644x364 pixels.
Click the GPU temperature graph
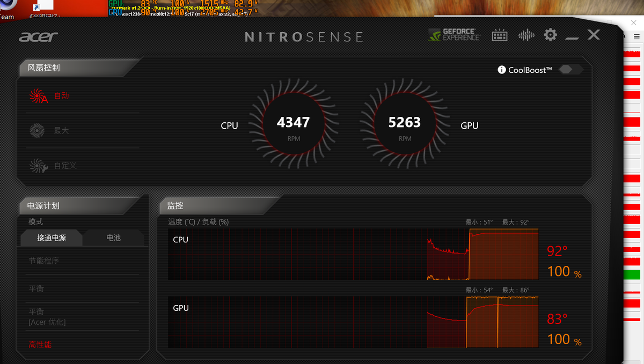tap(353, 322)
